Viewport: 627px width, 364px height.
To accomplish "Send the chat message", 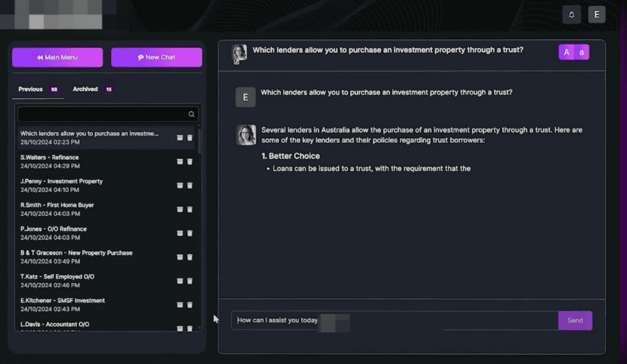I will click(575, 320).
